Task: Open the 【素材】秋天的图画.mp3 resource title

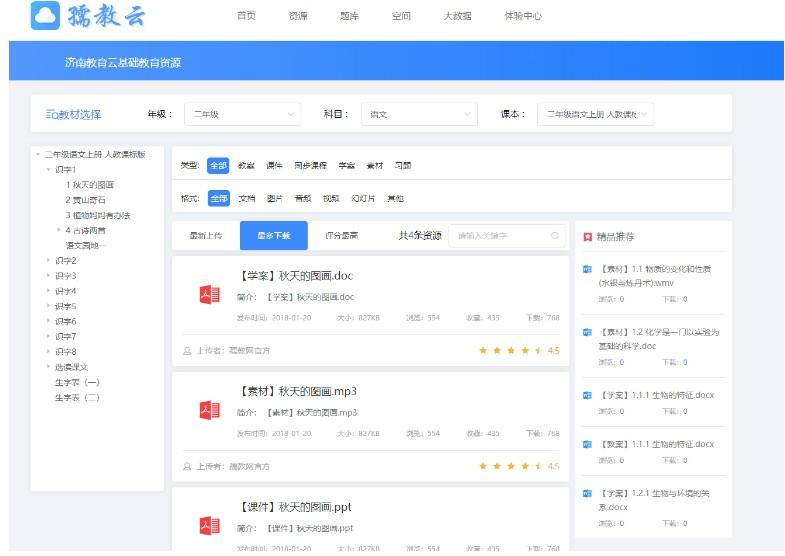Action: pyautogui.click(x=298, y=391)
